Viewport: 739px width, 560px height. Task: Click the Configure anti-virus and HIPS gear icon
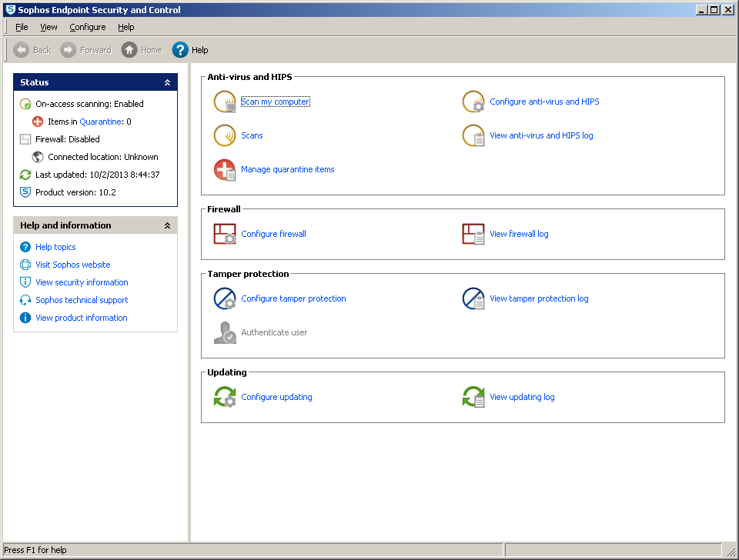click(473, 102)
